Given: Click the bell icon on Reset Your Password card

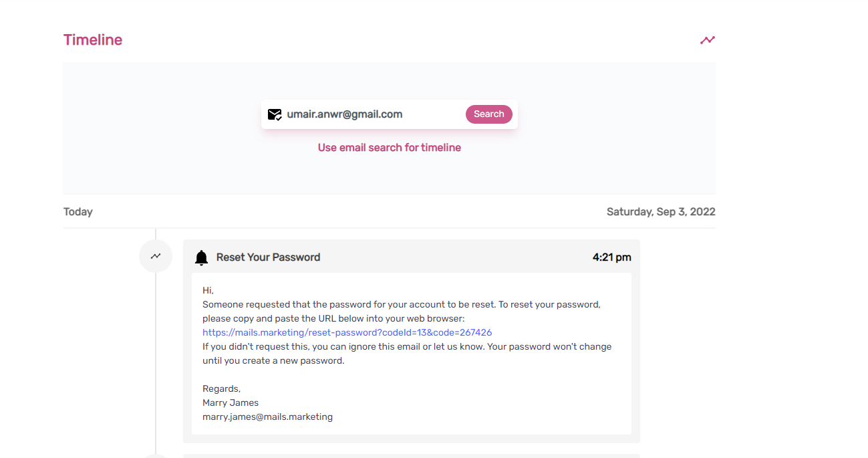Looking at the screenshot, I should (201, 257).
